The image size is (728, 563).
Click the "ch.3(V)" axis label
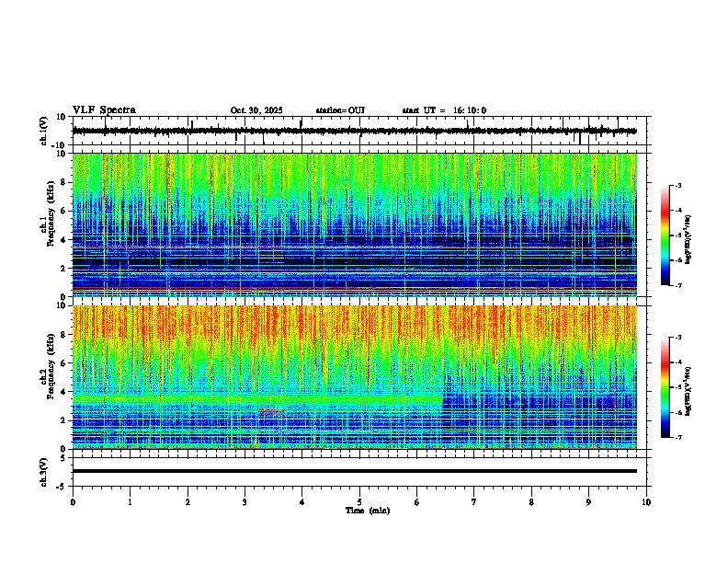coord(44,472)
